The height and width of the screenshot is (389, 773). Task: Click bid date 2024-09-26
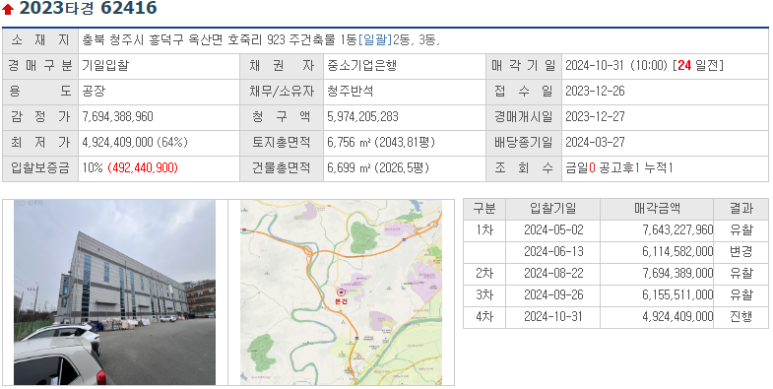553,295
